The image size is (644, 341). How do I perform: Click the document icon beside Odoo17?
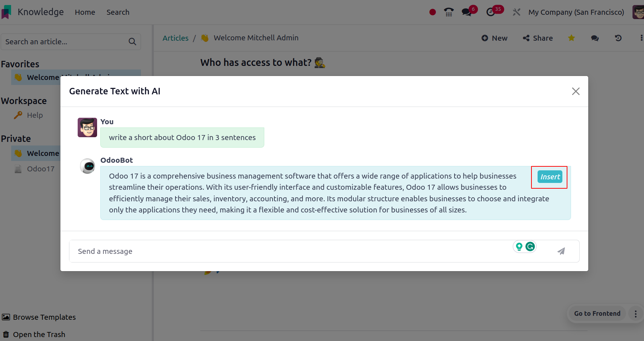click(x=18, y=169)
